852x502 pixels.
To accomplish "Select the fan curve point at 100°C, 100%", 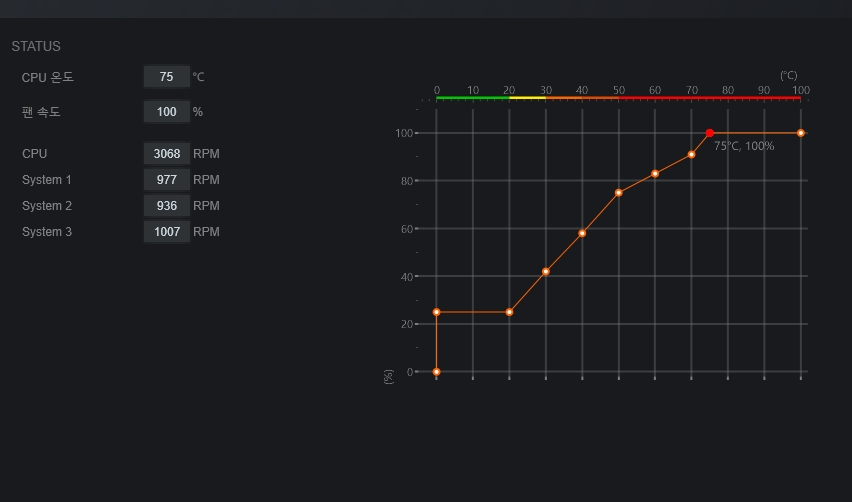I will (800, 133).
